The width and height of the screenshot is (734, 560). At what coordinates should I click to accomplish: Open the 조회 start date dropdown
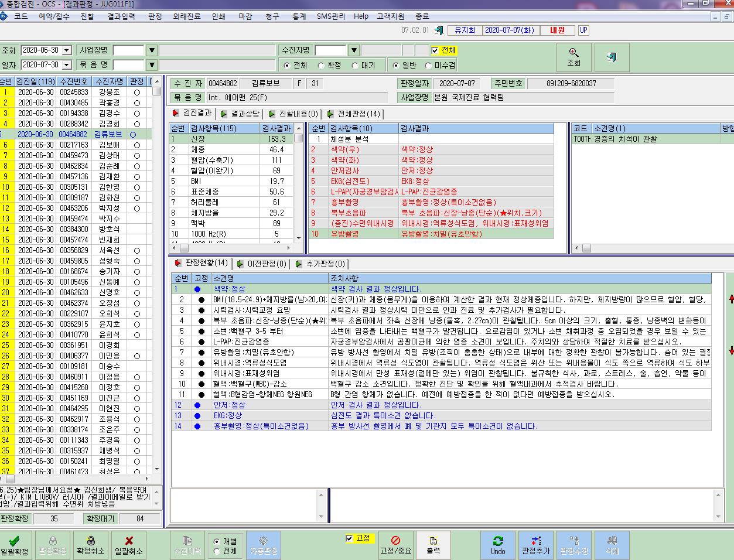67,50
